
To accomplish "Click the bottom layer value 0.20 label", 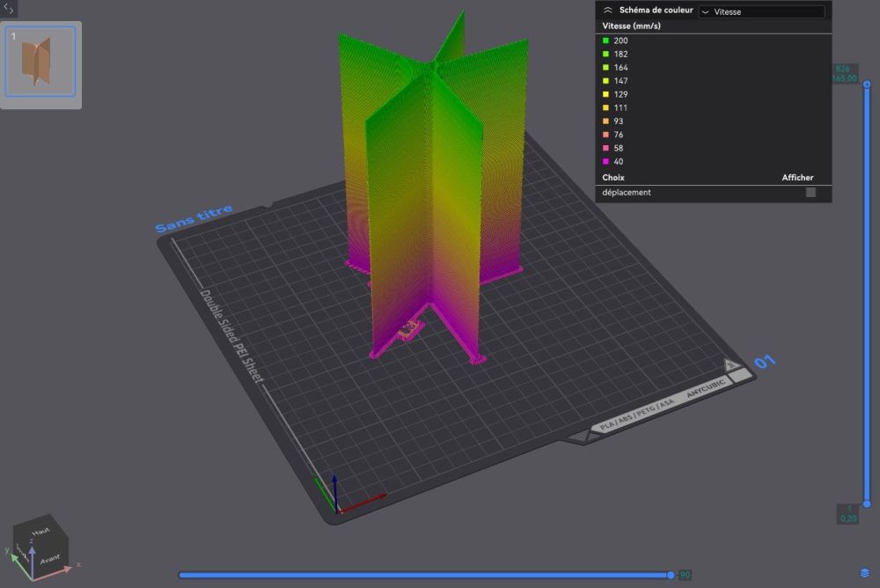I will (x=848, y=518).
